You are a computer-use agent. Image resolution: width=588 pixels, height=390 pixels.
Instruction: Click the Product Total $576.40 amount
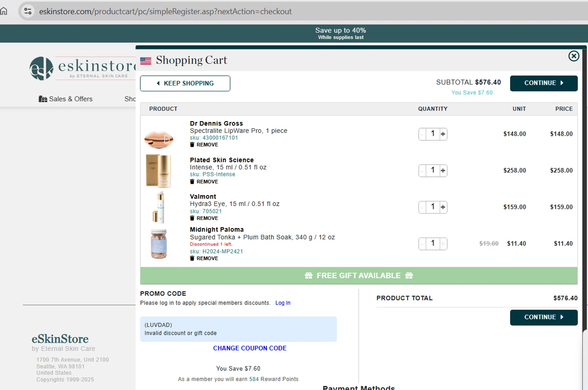pyautogui.click(x=565, y=298)
